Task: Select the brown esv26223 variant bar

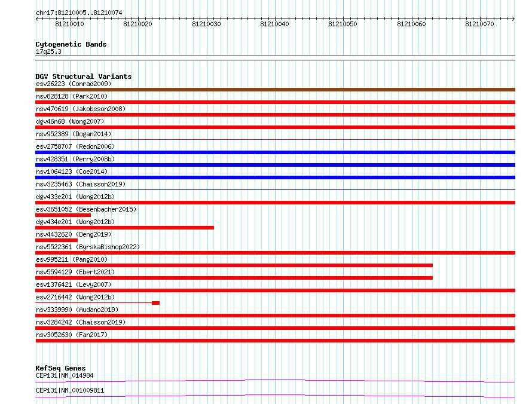Action: click(x=275, y=90)
